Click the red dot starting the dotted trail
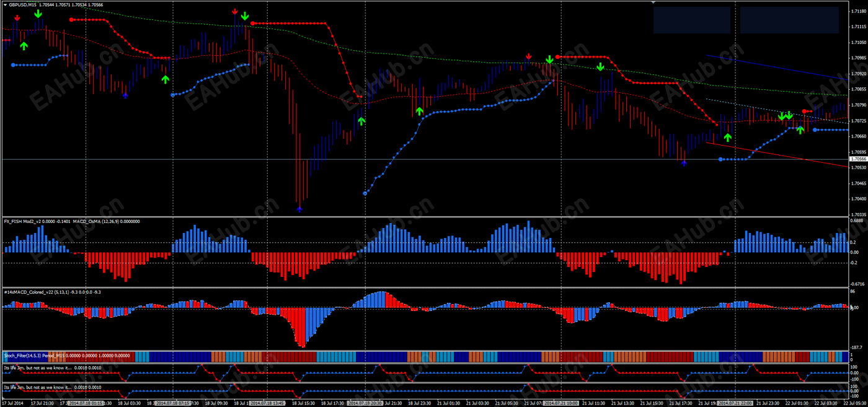The height and width of the screenshot is (407, 868). pos(71,19)
